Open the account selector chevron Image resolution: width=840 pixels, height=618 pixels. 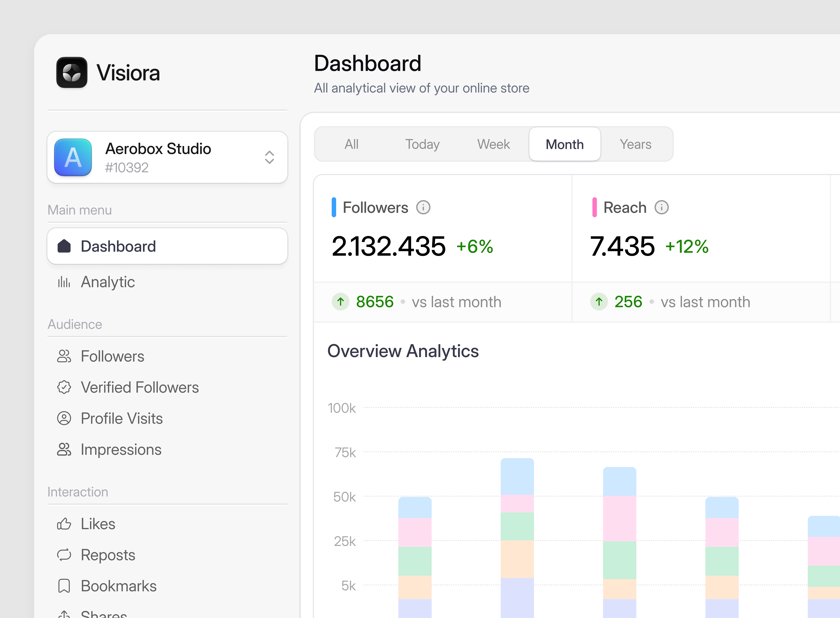(x=270, y=157)
